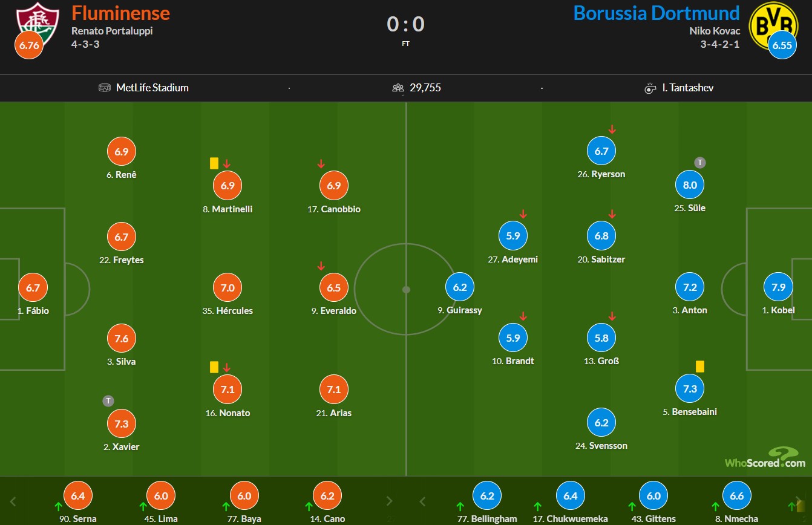The height and width of the screenshot is (525, 812).
Task: Open the Fluminense team name link
Action: [x=121, y=13]
